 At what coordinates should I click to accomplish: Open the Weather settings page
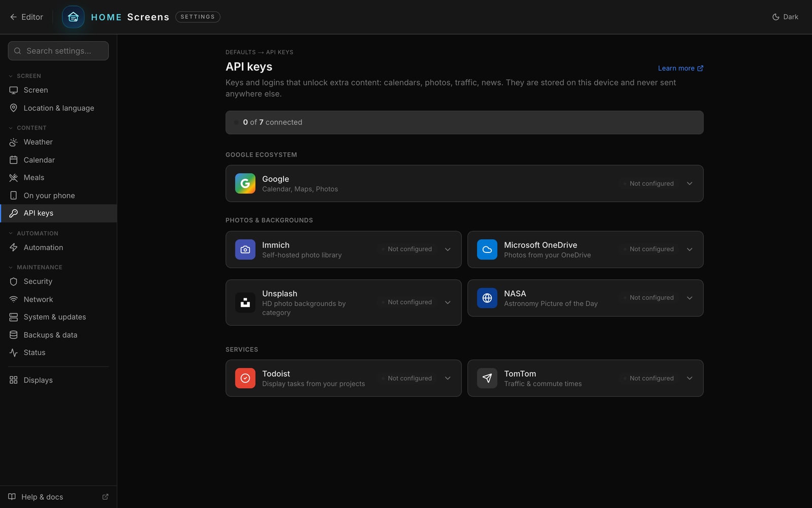click(58, 142)
